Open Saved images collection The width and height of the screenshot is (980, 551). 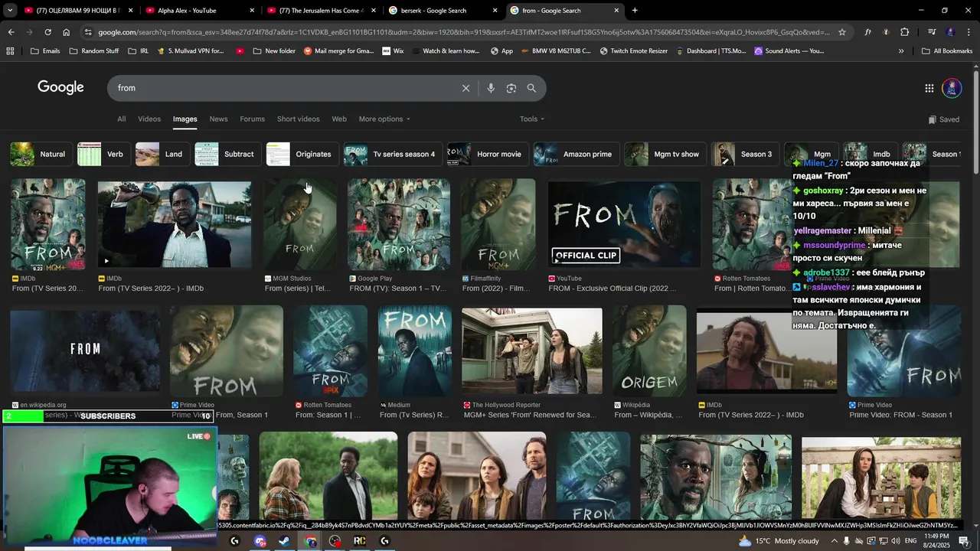pyautogui.click(x=943, y=119)
